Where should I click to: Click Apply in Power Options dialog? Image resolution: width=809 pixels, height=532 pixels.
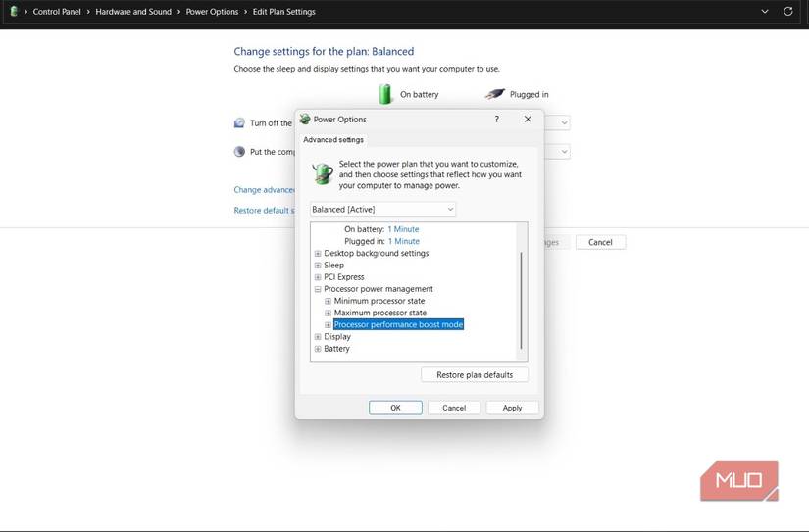pyautogui.click(x=512, y=408)
